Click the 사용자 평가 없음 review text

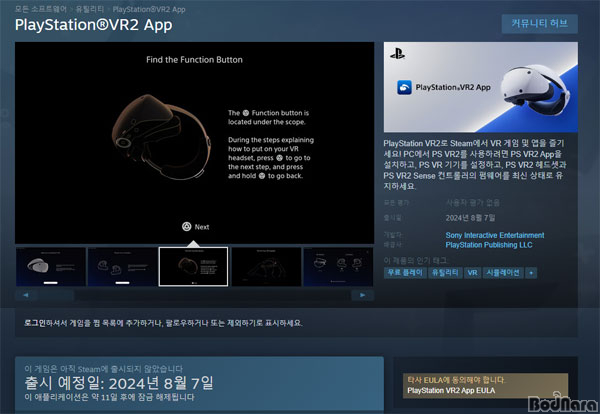coord(473,202)
